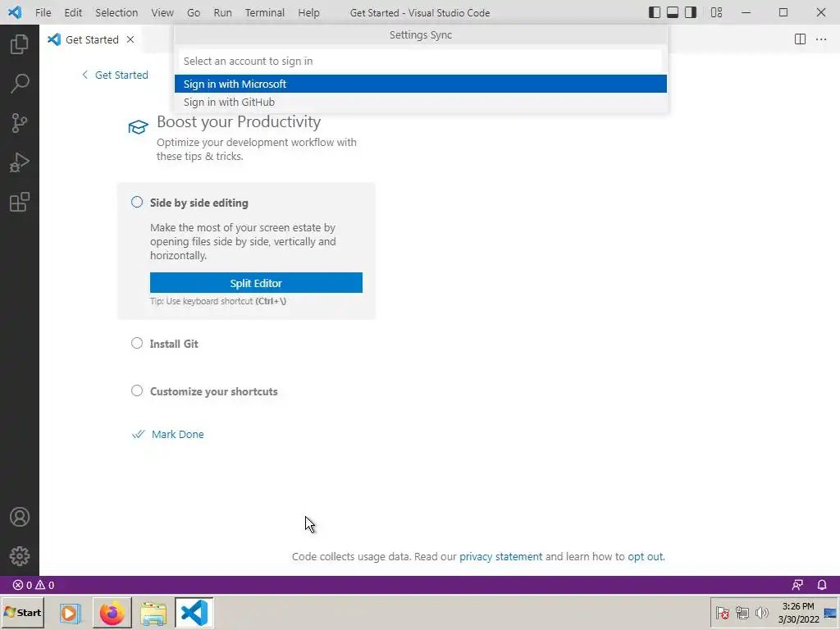Toggle the secondary side bar layout icon
The image size is (840, 630).
691,12
